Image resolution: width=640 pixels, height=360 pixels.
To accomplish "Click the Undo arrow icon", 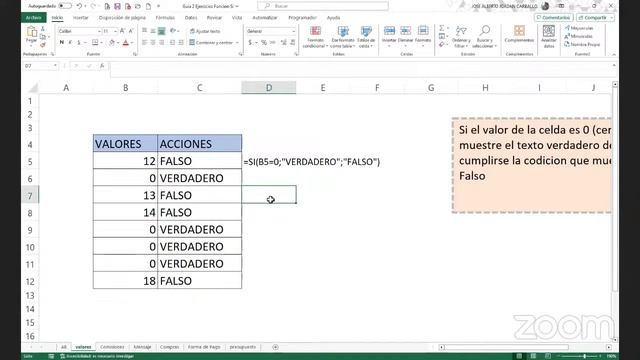I will [79, 6].
